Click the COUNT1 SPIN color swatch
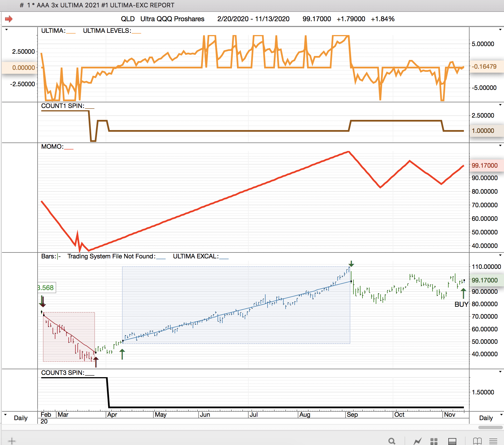The height and width of the screenshot is (445, 504). coord(90,108)
